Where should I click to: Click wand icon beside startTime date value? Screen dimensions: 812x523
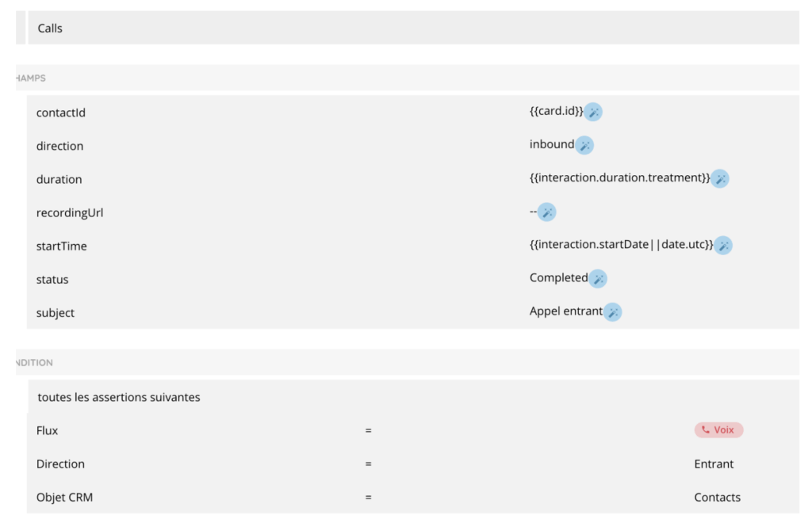(723, 246)
